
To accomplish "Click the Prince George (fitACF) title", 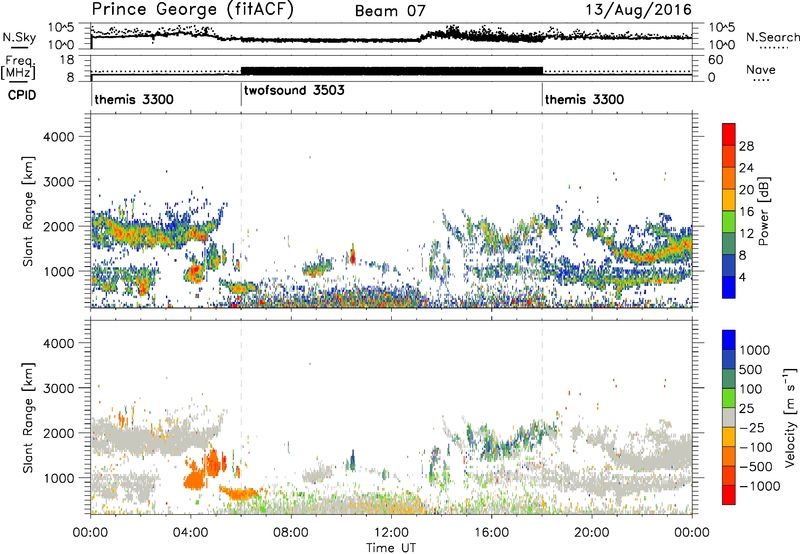I will [x=192, y=9].
